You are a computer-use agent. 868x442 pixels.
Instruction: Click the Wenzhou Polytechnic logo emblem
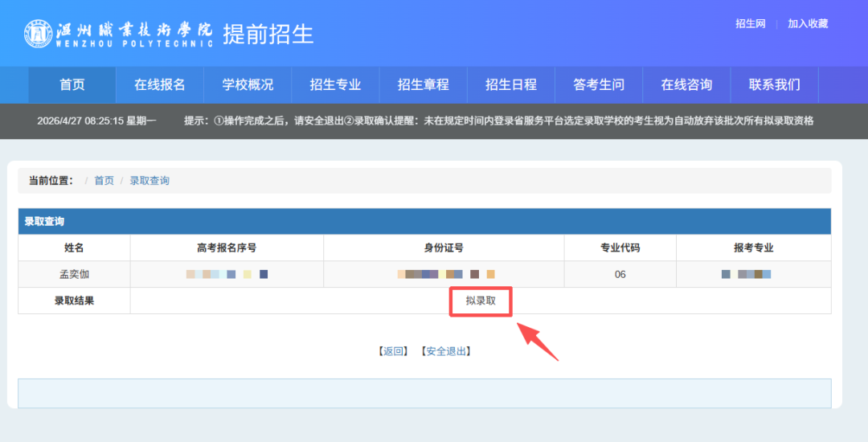pyautogui.click(x=38, y=33)
